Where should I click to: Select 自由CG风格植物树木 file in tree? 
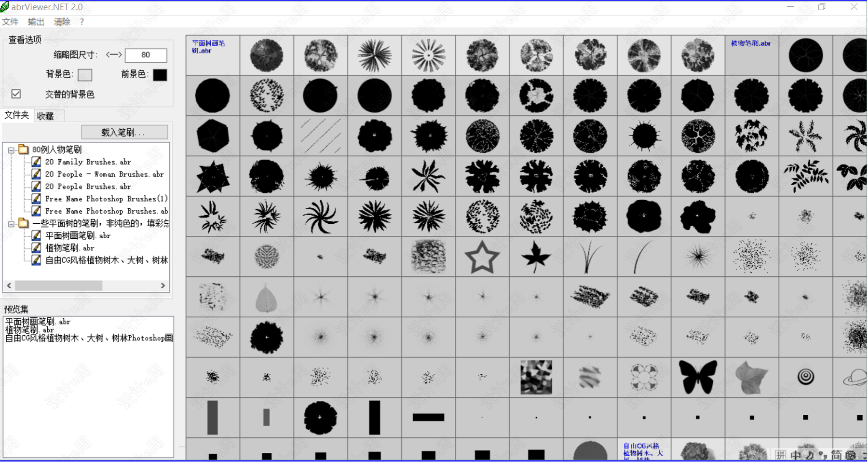(x=106, y=260)
